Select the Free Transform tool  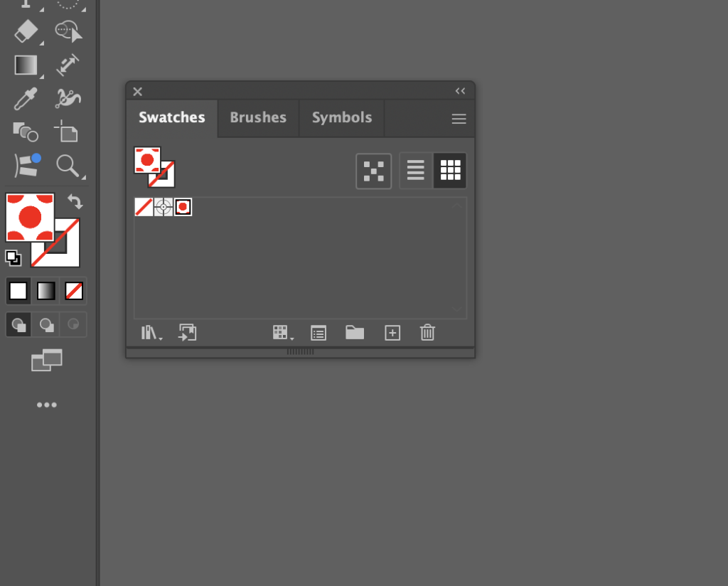click(x=68, y=65)
